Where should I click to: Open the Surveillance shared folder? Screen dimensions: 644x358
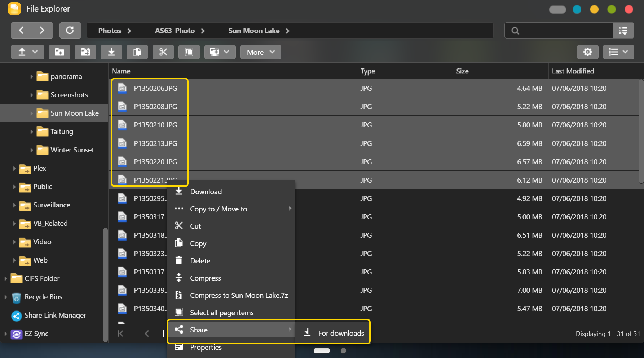click(x=52, y=205)
